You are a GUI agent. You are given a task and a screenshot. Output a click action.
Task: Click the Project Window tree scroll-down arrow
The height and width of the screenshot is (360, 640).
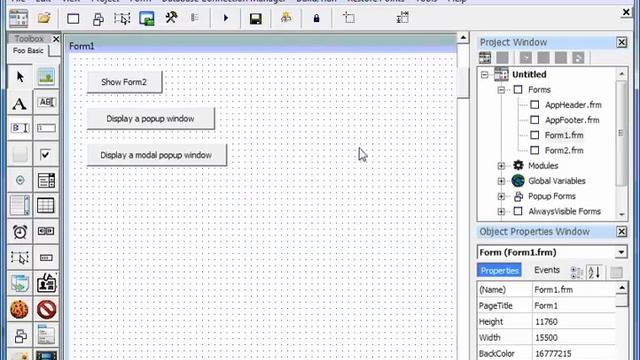(621, 214)
